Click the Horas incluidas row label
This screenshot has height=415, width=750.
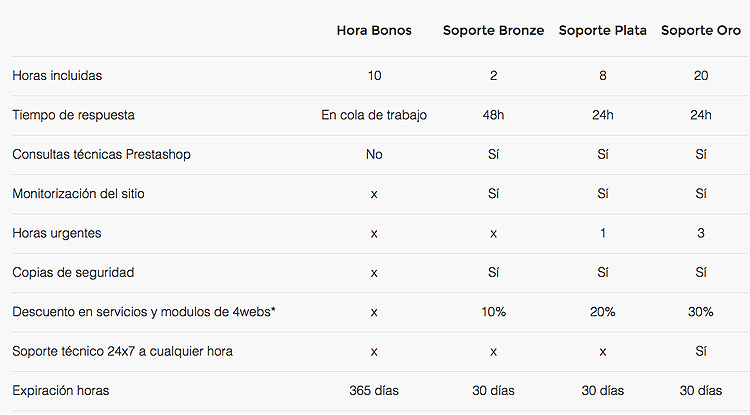57,76
